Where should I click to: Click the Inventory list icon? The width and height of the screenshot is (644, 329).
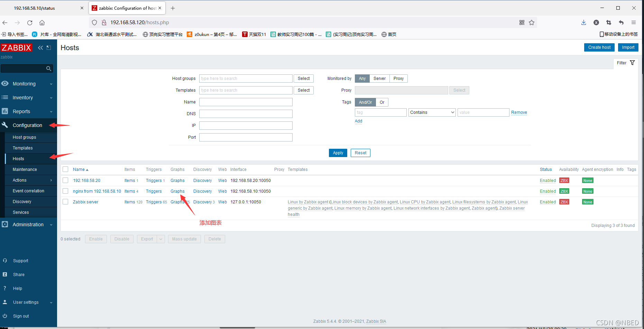(x=5, y=97)
